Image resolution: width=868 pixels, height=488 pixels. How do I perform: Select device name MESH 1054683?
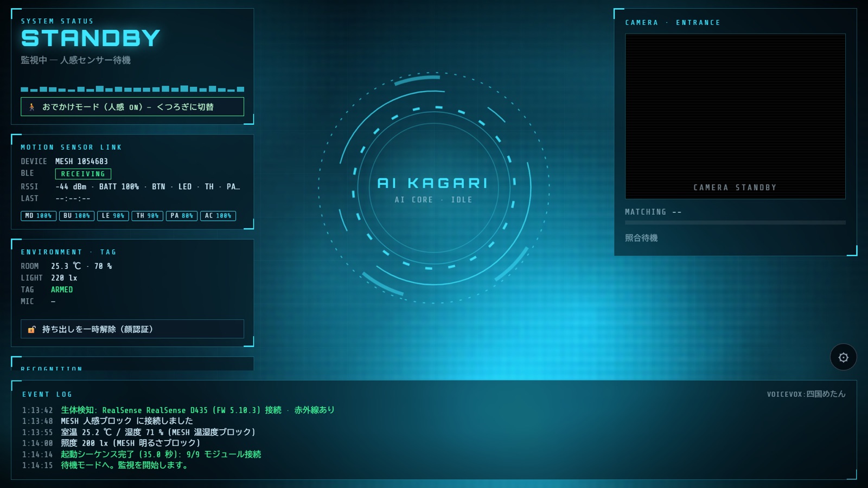click(81, 162)
